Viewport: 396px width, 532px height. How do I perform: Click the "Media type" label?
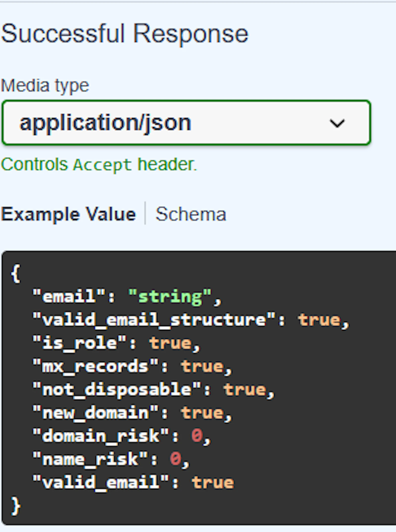click(45, 86)
